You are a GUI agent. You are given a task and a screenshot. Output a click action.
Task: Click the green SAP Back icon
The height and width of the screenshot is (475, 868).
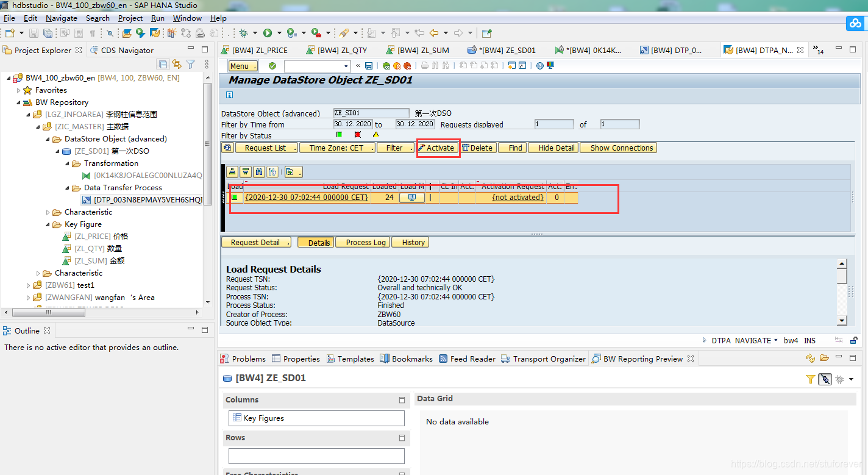[386, 66]
